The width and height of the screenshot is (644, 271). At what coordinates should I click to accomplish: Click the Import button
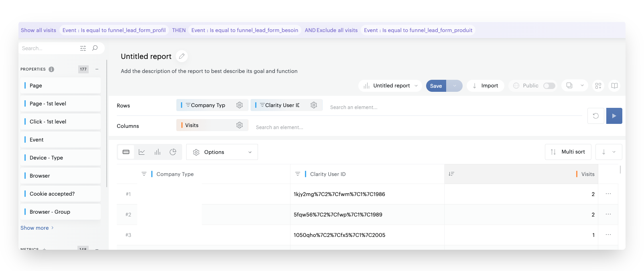485,86
